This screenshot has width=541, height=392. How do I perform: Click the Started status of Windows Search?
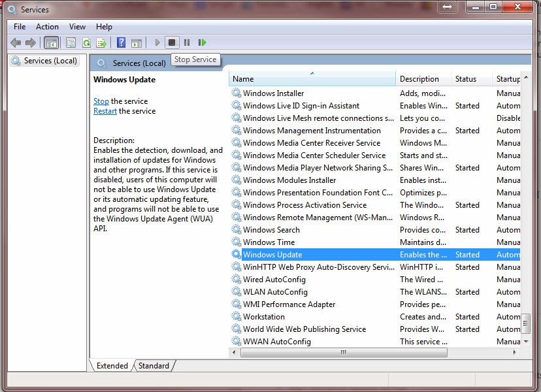(x=467, y=230)
